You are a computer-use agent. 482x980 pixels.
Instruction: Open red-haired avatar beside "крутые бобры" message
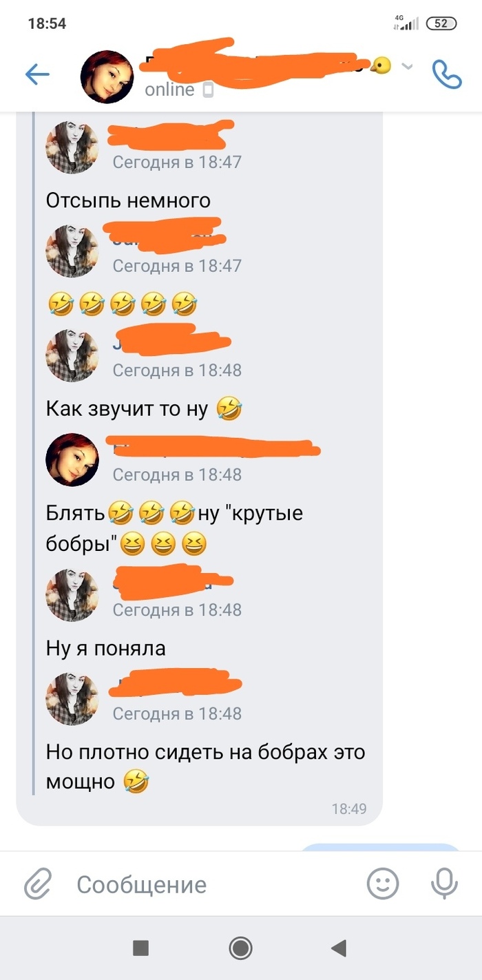pos(72,460)
